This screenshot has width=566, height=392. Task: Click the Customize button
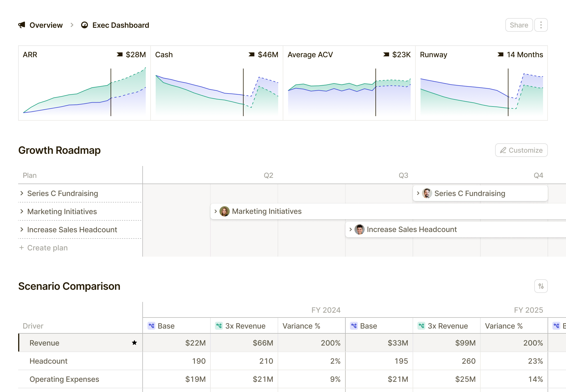(521, 150)
